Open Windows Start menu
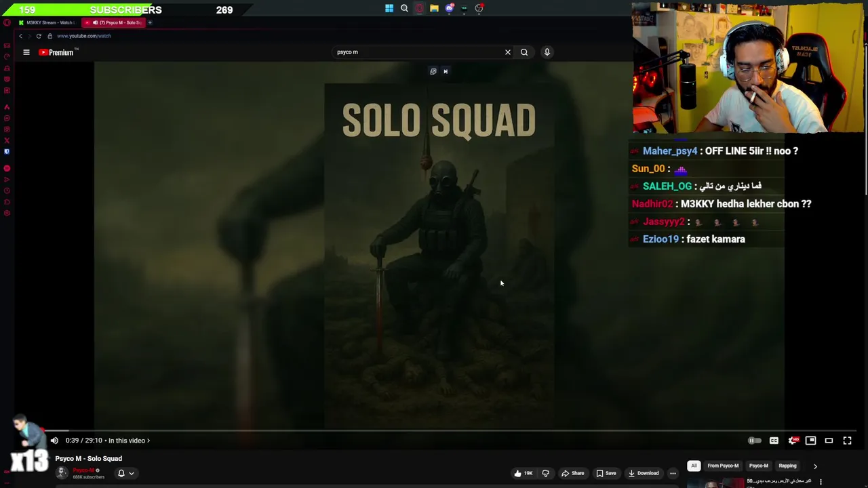Viewport: 868px width, 488px height. [389, 9]
